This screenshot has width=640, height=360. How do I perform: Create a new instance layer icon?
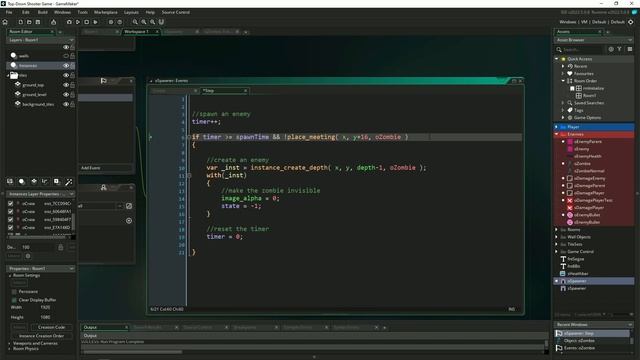tap(22, 181)
